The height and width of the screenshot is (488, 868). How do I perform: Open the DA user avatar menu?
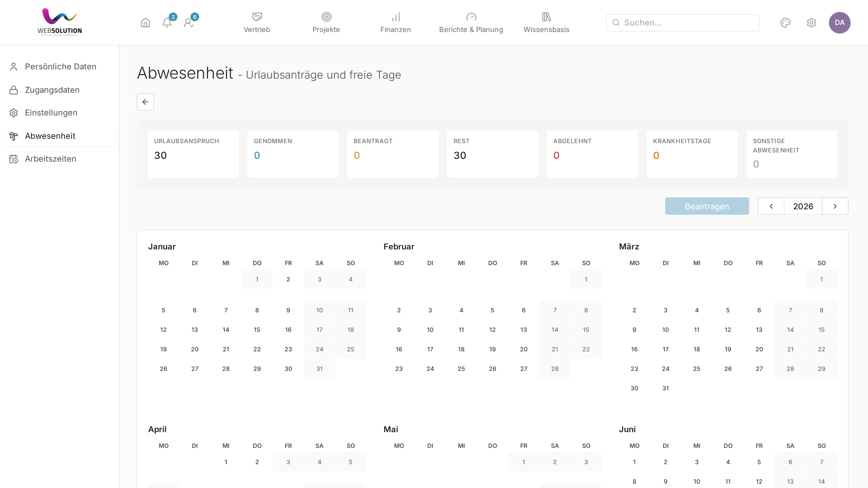839,23
